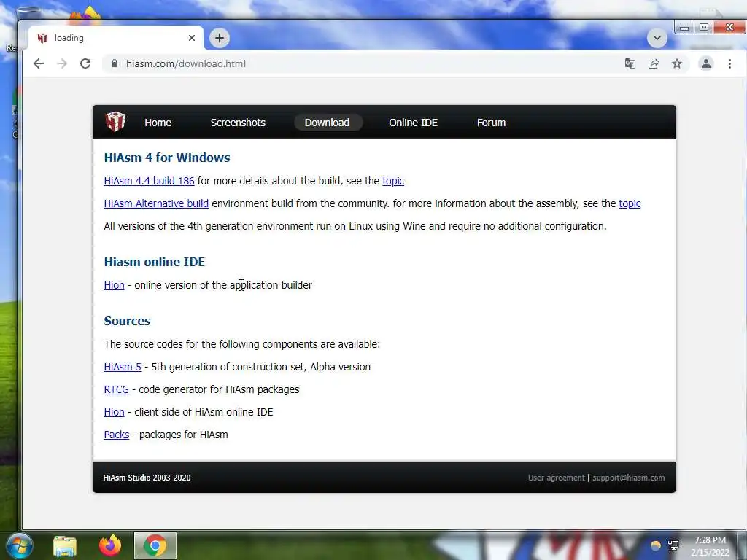Image resolution: width=747 pixels, height=560 pixels.
Task: Open the Home nav item
Action: (x=158, y=122)
